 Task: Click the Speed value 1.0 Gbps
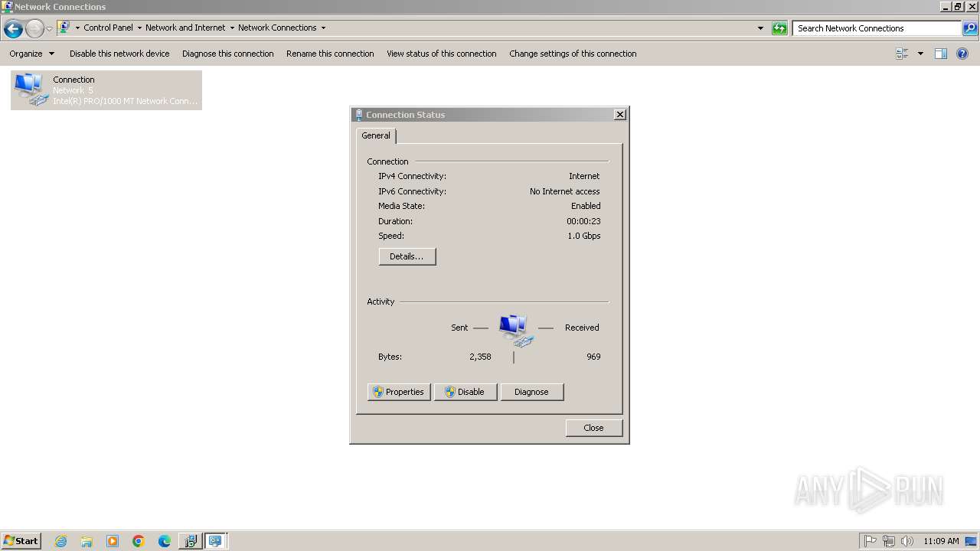584,236
